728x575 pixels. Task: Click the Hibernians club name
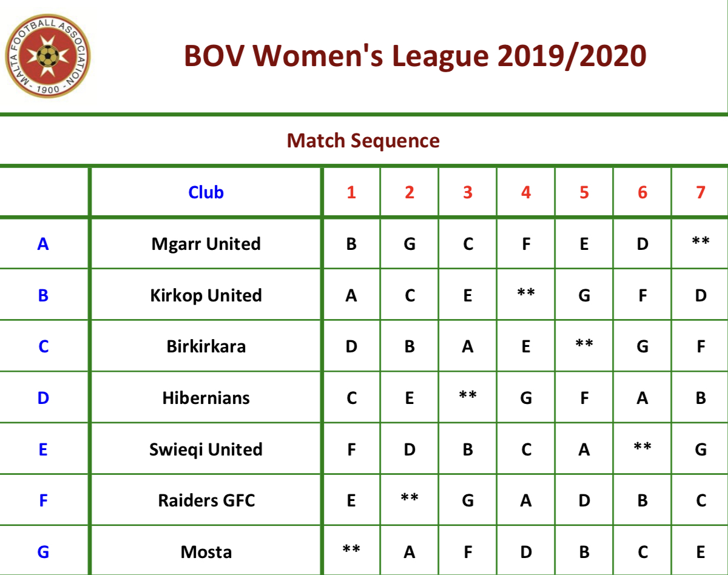[206, 398]
